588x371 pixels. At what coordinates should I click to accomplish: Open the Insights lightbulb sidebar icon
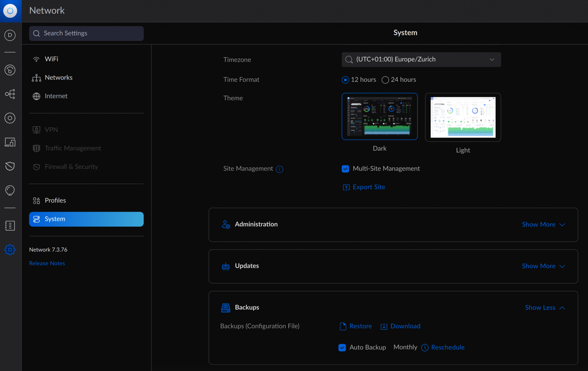[10, 190]
